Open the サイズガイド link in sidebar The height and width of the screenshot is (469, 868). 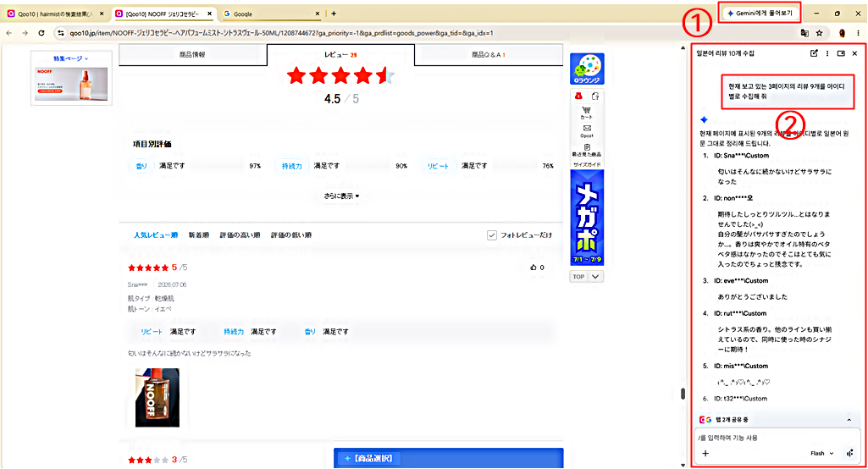(587, 164)
